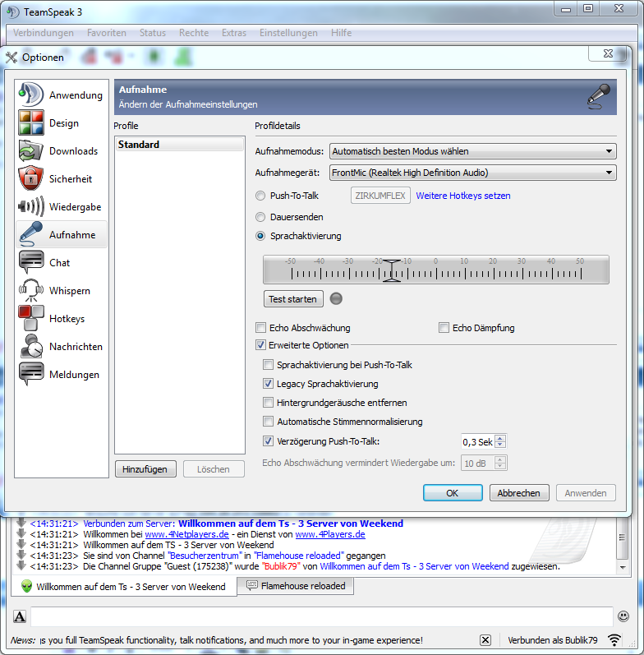Open the Hilfe menu
The height and width of the screenshot is (655, 644).
[x=341, y=33]
